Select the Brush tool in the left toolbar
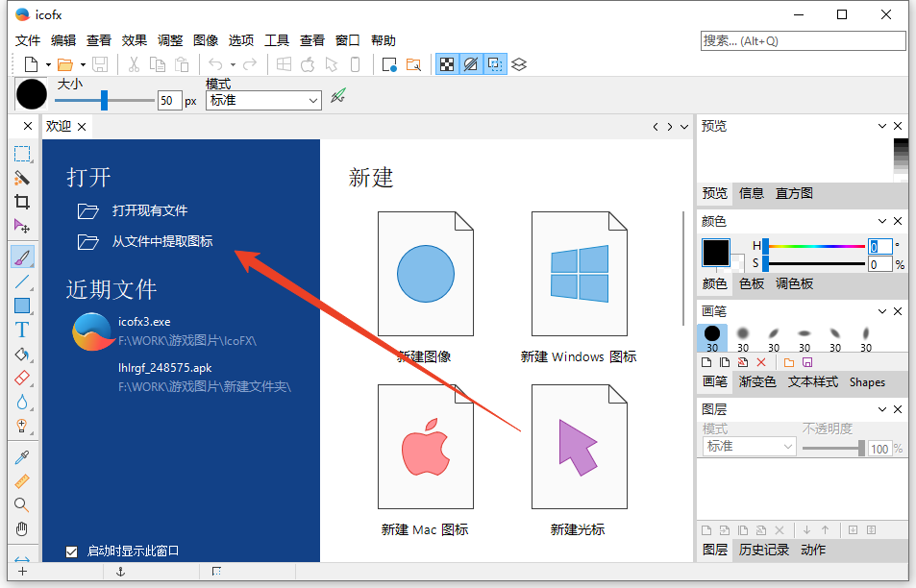Viewport: 916px width, 588px height. click(x=24, y=256)
